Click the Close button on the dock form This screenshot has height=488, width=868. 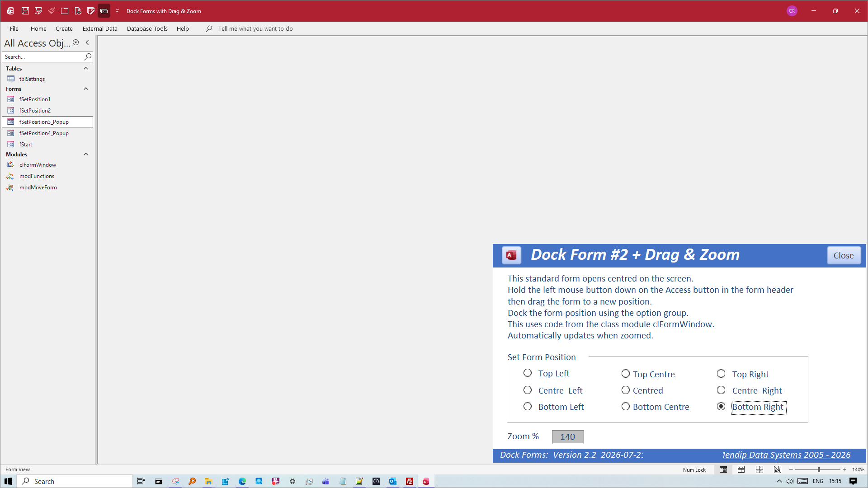tap(844, 255)
